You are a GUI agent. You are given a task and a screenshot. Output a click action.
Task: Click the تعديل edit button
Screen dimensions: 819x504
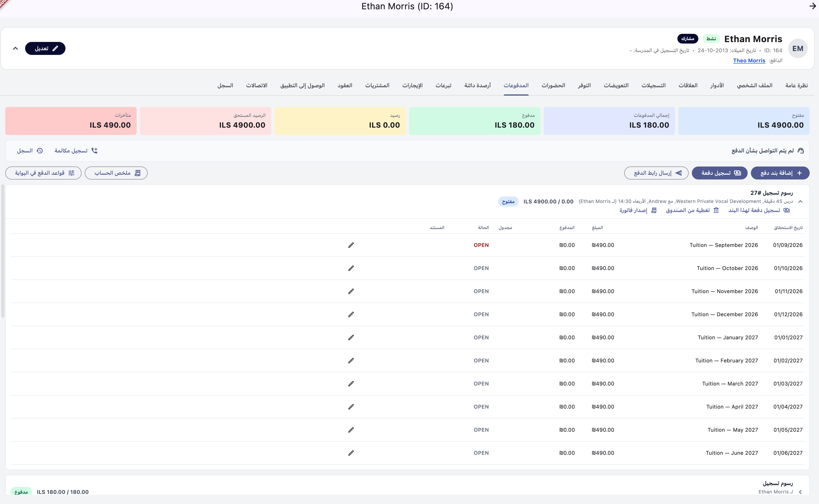pyautogui.click(x=45, y=48)
